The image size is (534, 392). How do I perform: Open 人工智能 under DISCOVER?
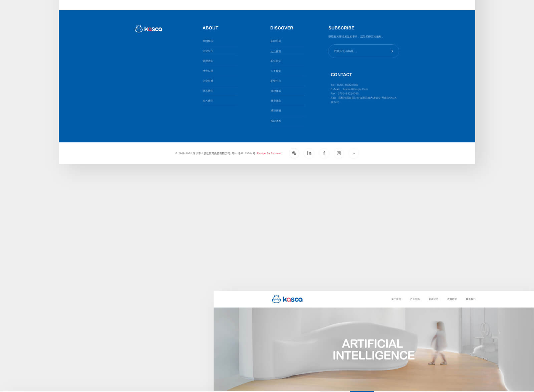[x=276, y=71]
